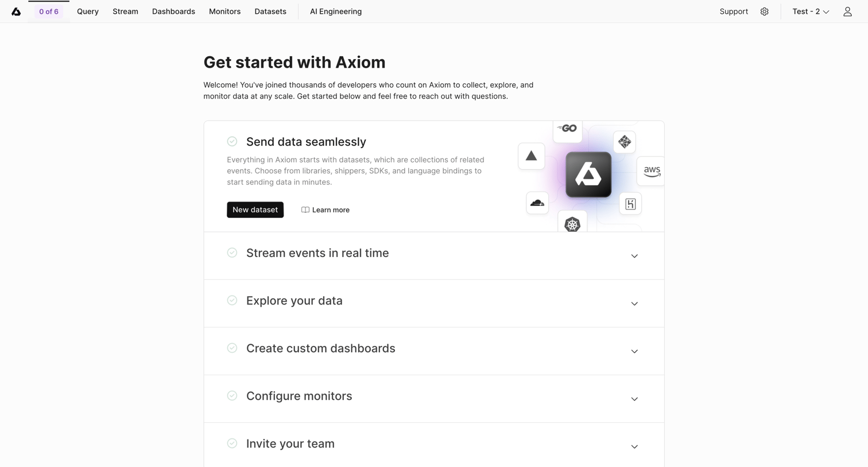Click the Netlify diamond tile icon
The width and height of the screenshot is (868, 467).
(624, 142)
